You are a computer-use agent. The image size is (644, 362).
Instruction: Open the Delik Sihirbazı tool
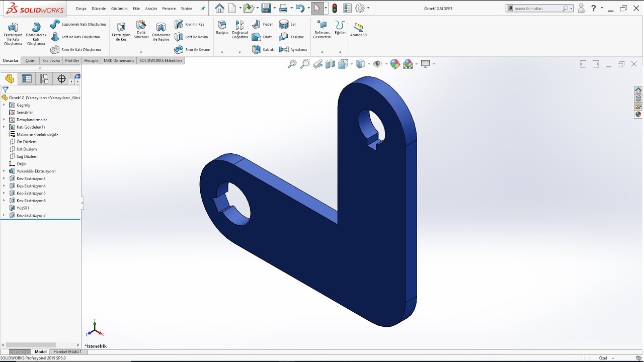141,30
